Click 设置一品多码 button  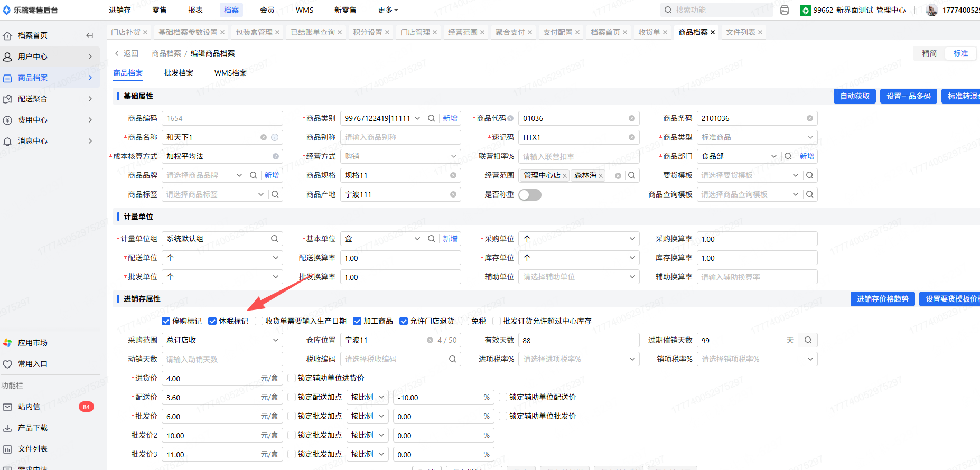[x=909, y=96]
